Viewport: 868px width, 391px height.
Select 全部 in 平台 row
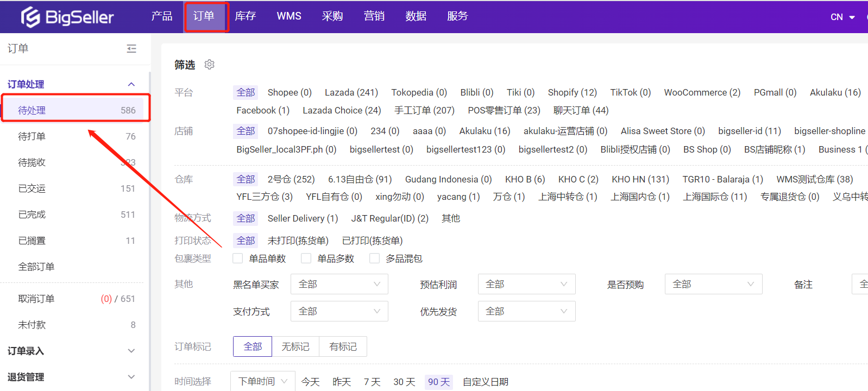point(246,92)
